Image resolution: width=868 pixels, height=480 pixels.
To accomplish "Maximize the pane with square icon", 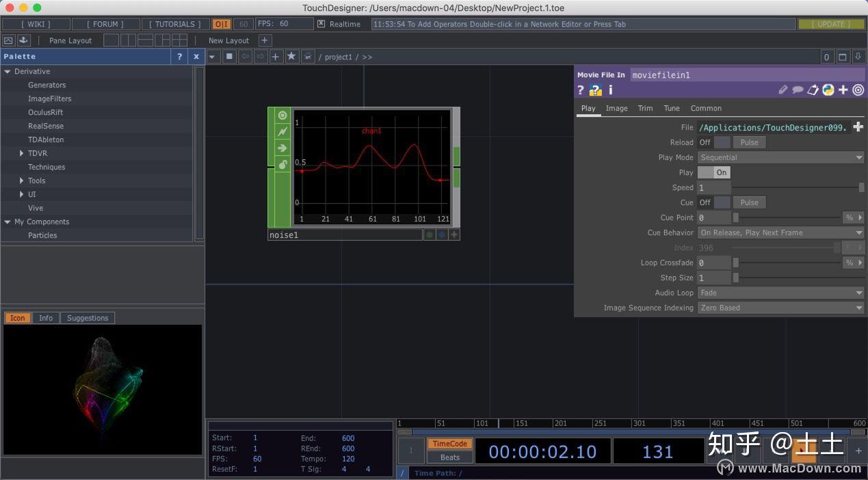I will click(x=843, y=57).
